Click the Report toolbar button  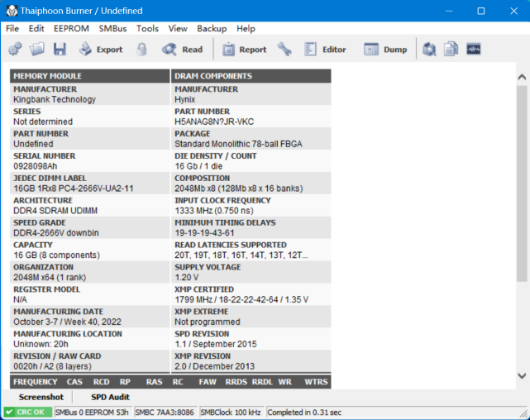point(244,50)
